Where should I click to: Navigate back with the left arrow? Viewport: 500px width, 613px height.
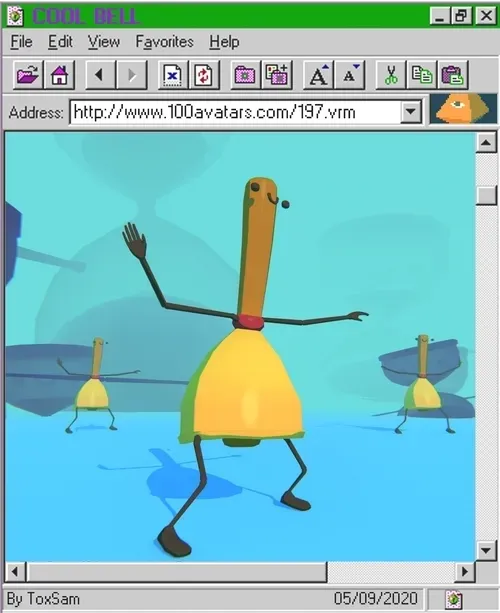coord(100,74)
